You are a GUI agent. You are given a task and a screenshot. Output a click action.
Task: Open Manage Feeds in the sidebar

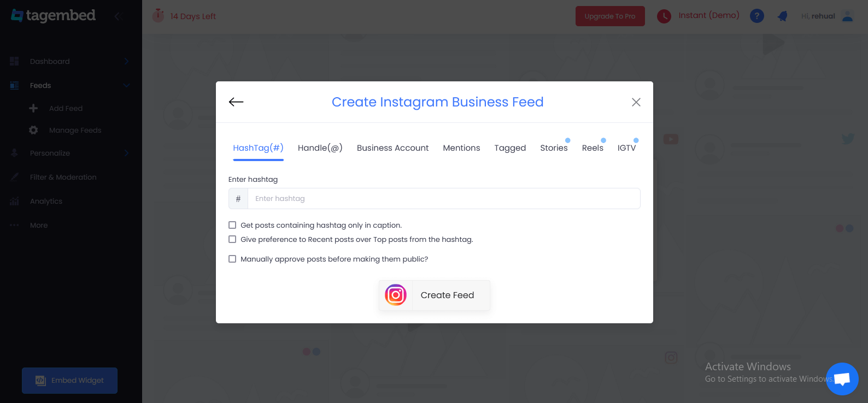pyautogui.click(x=75, y=130)
